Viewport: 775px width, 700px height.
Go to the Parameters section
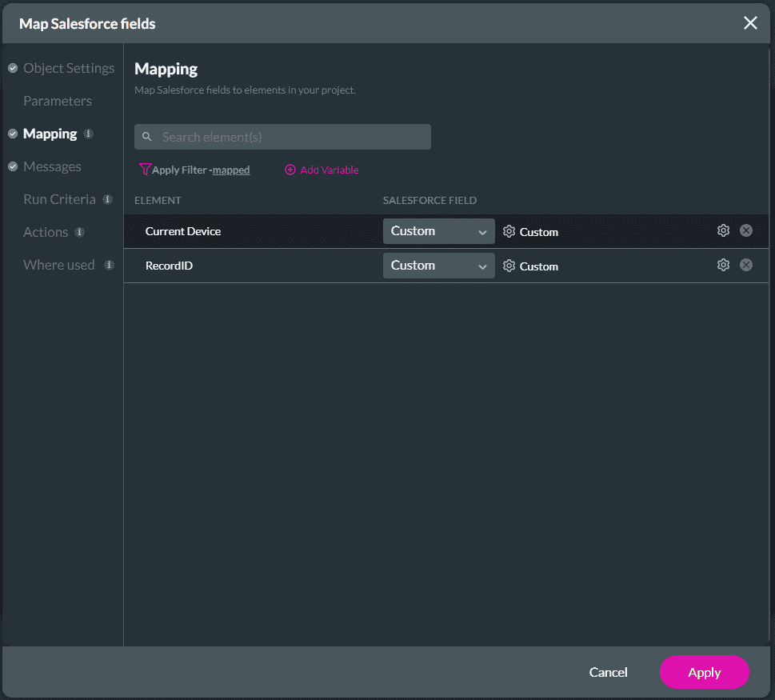[57, 101]
